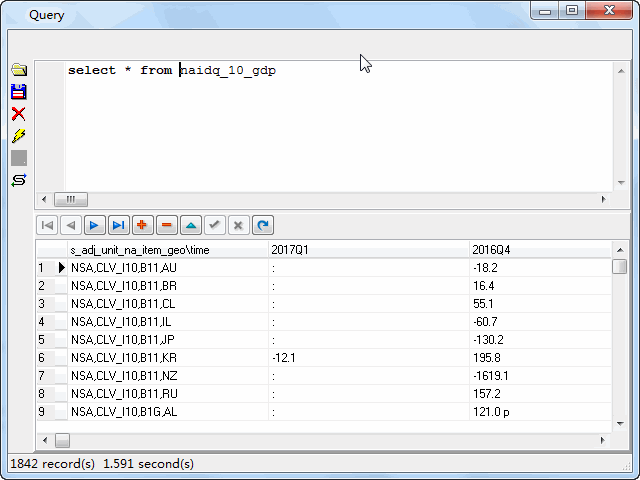Refresh the data with the circular arrow button
The image size is (640, 480).
[x=262, y=225]
